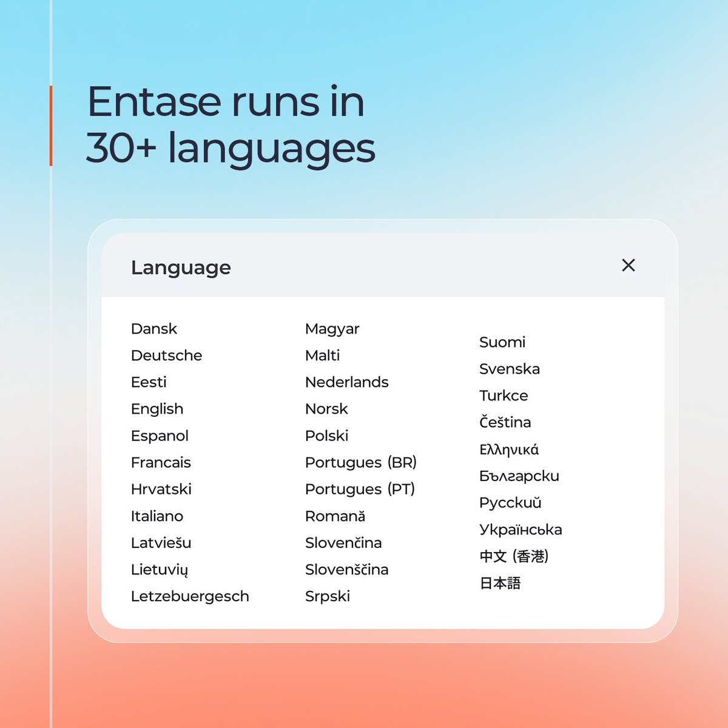Select English language
Screen dimensions: 728x728
pyautogui.click(x=157, y=409)
